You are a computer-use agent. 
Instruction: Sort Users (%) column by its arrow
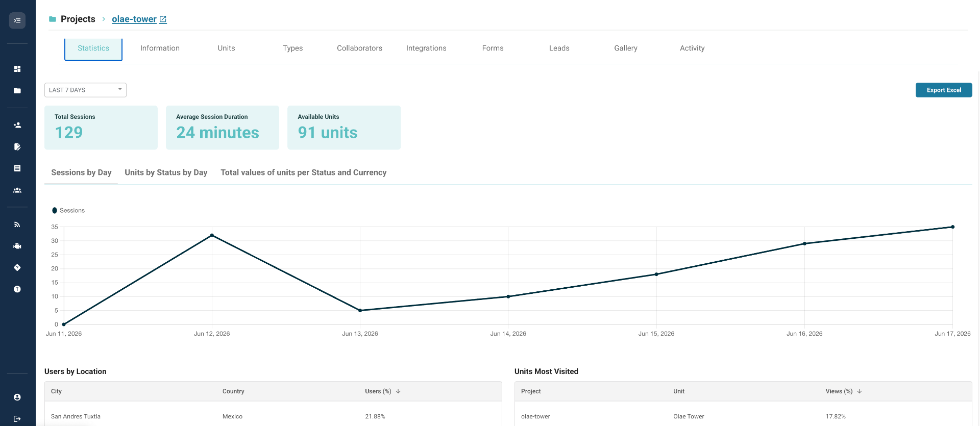398,391
